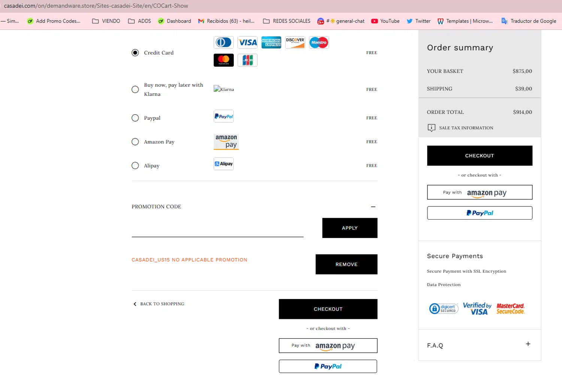The width and height of the screenshot is (562, 392).
Task: Click the DigiCert Secured badge
Action: click(444, 308)
